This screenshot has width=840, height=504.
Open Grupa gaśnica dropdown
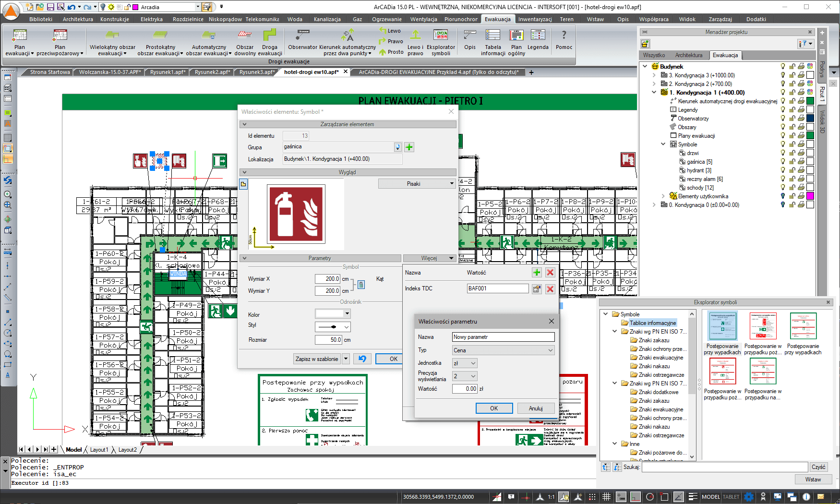(x=397, y=147)
